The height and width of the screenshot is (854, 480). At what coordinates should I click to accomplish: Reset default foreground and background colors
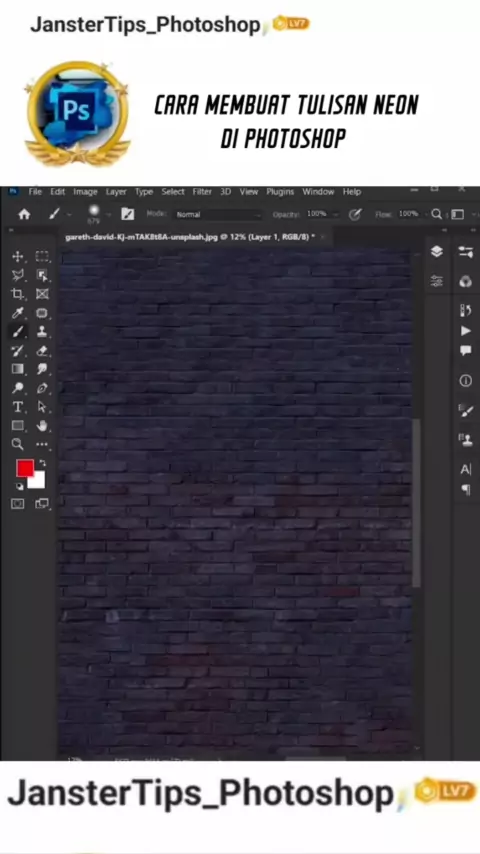(x=19, y=486)
